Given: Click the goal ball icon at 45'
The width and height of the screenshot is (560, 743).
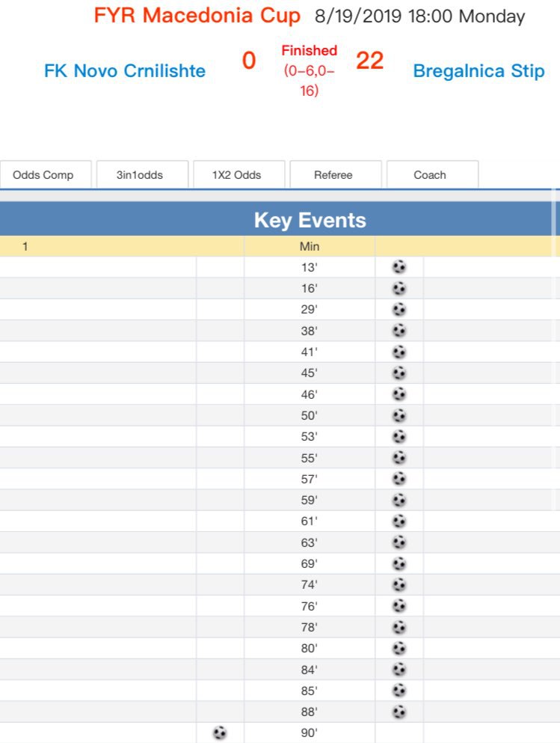Looking at the screenshot, I should click(x=399, y=373).
